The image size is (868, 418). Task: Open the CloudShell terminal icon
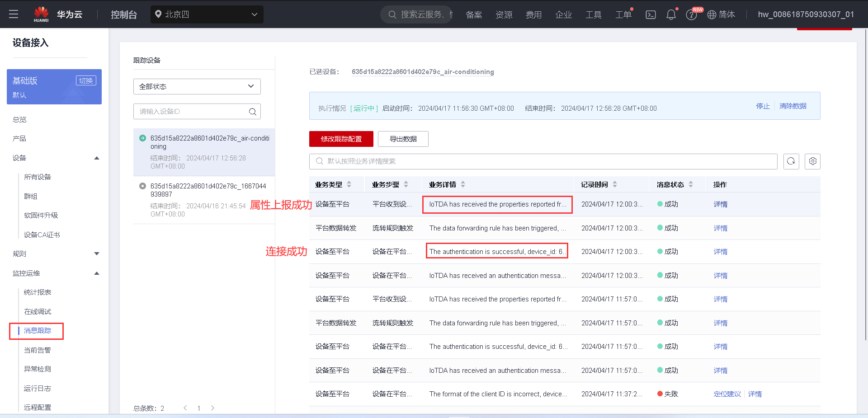click(x=651, y=14)
